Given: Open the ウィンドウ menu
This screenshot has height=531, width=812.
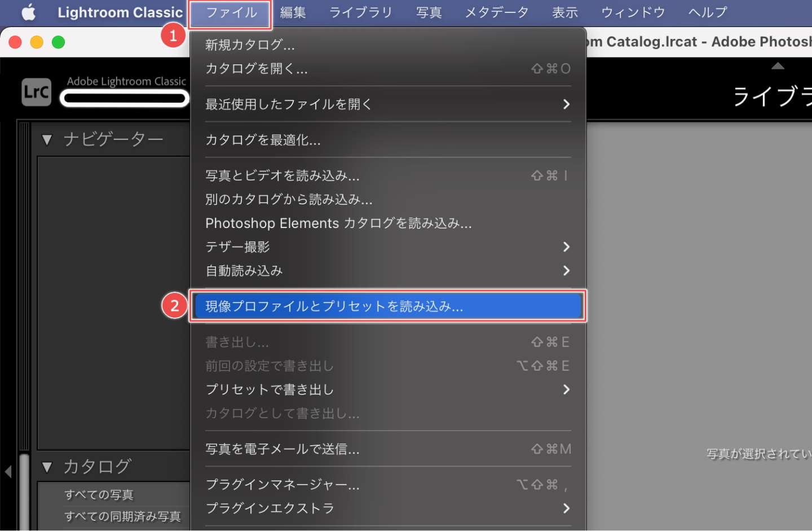Looking at the screenshot, I should (x=633, y=12).
